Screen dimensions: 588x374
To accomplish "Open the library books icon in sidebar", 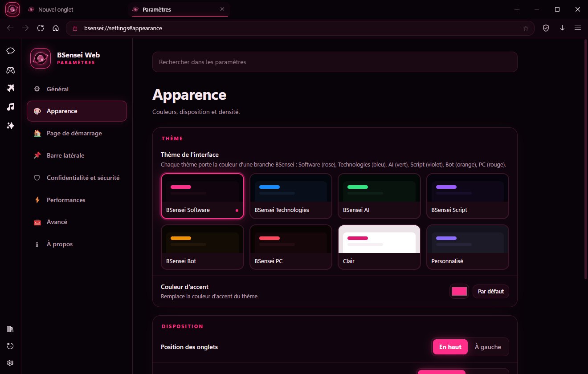I will coord(11,329).
